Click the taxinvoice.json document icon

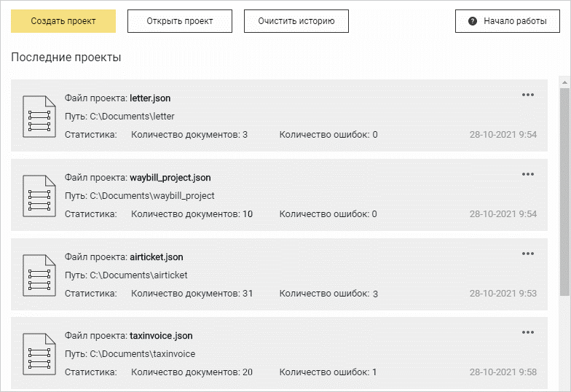point(39,354)
